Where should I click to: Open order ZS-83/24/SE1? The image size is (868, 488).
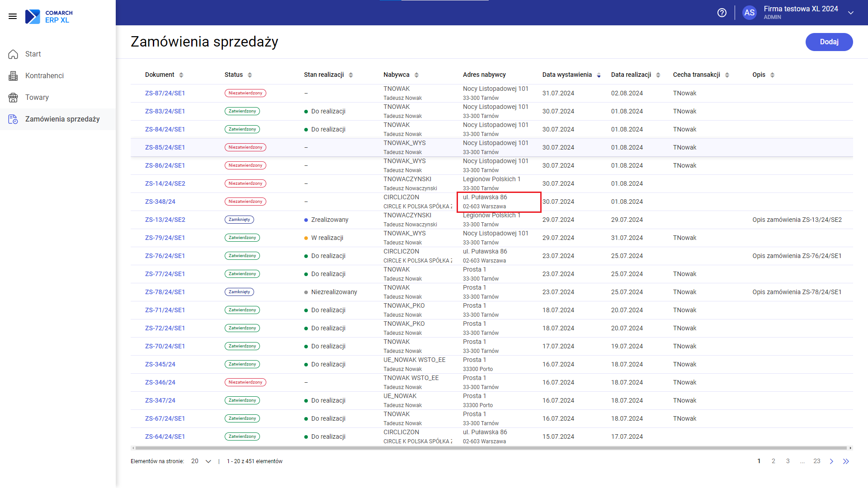coord(165,112)
